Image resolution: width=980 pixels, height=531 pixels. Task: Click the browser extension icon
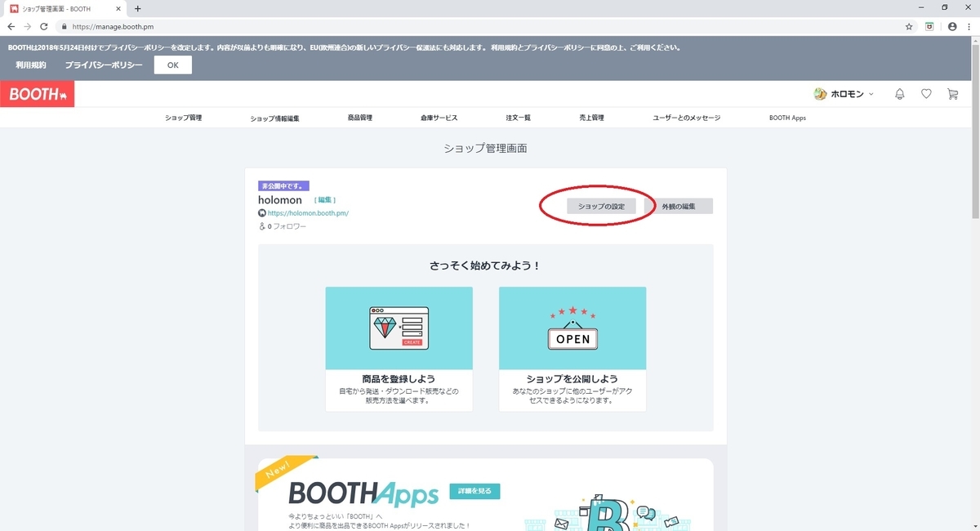pyautogui.click(x=929, y=26)
